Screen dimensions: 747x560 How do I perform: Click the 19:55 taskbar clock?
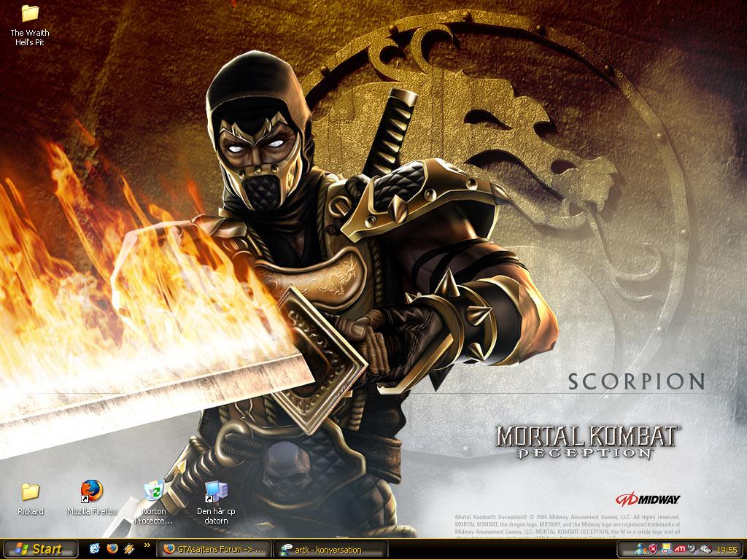click(x=727, y=550)
